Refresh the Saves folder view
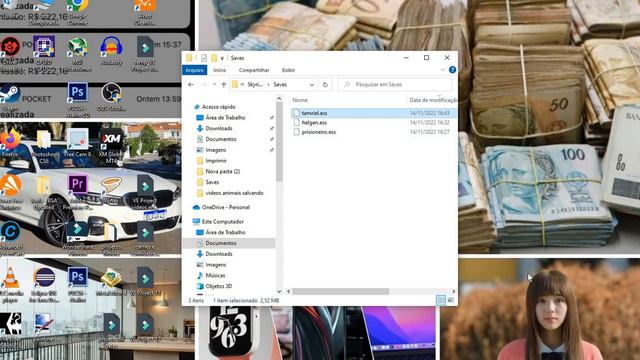 325,84
